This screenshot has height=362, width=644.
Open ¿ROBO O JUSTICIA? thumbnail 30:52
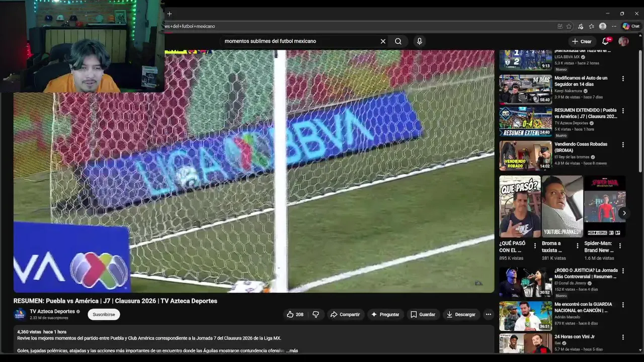pos(525,282)
